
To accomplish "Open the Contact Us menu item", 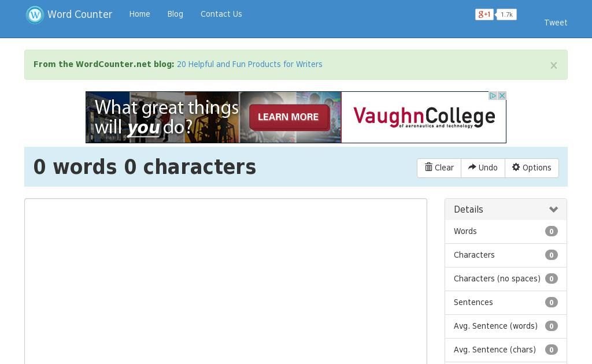I will [221, 14].
